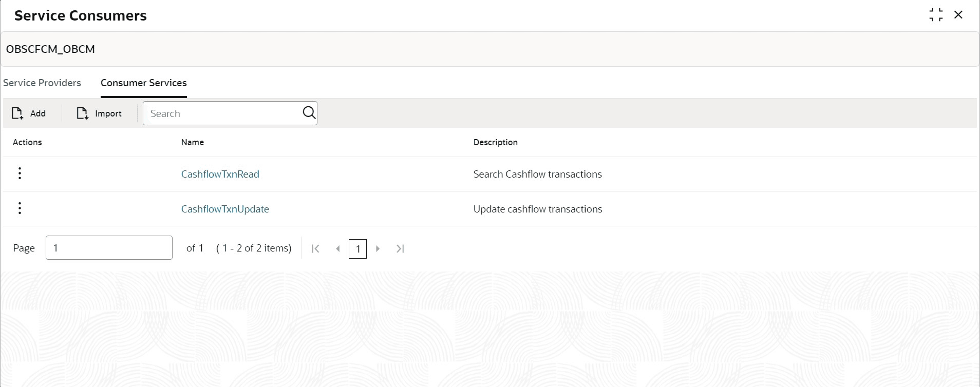Select the Consumer Services tab
Image resolution: width=980 pixels, height=387 pixels.
pyautogui.click(x=143, y=83)
